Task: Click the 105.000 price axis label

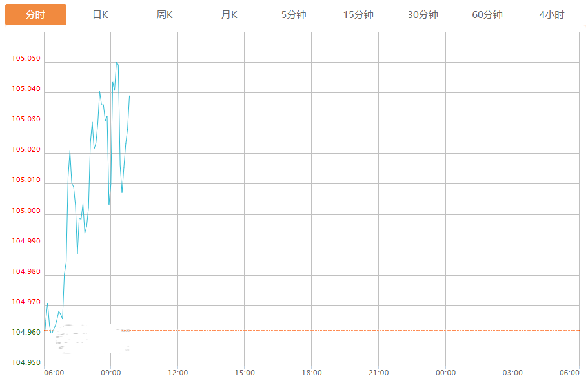Action: pos(26,211)
